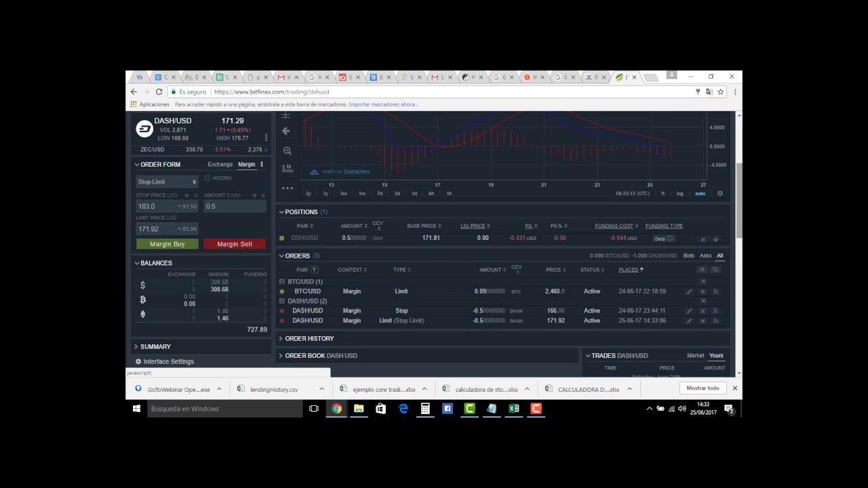868x488 pixels.
Task: Filter orders by Asks
Action: coord(706,256)
